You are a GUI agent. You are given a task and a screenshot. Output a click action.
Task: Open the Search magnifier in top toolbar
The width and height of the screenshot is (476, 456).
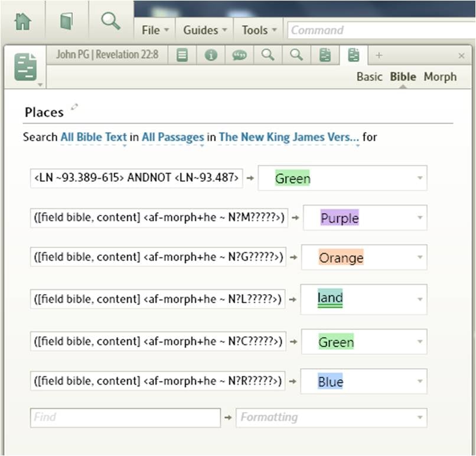click(x=110, y=21)
